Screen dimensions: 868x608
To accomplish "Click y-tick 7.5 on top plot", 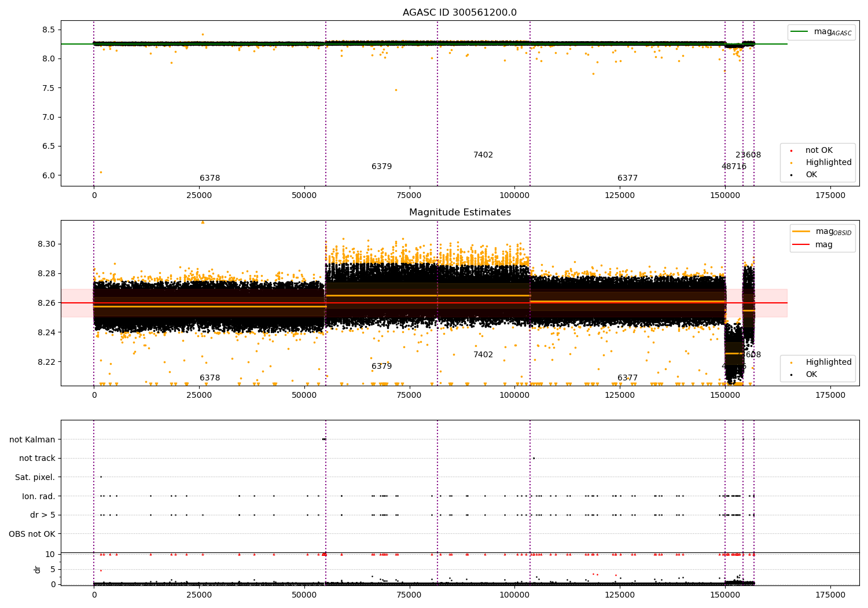I will click(49, 88).
